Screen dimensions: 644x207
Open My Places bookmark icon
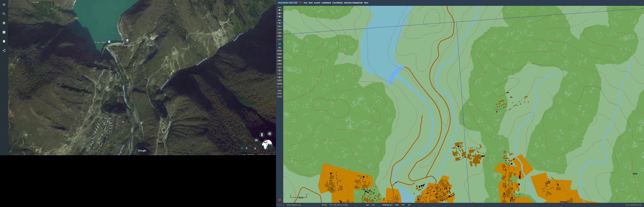point(4,42)
